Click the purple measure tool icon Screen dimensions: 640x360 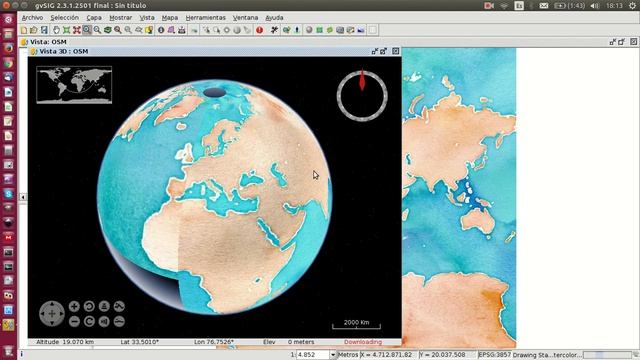click(x=171, y=30)
